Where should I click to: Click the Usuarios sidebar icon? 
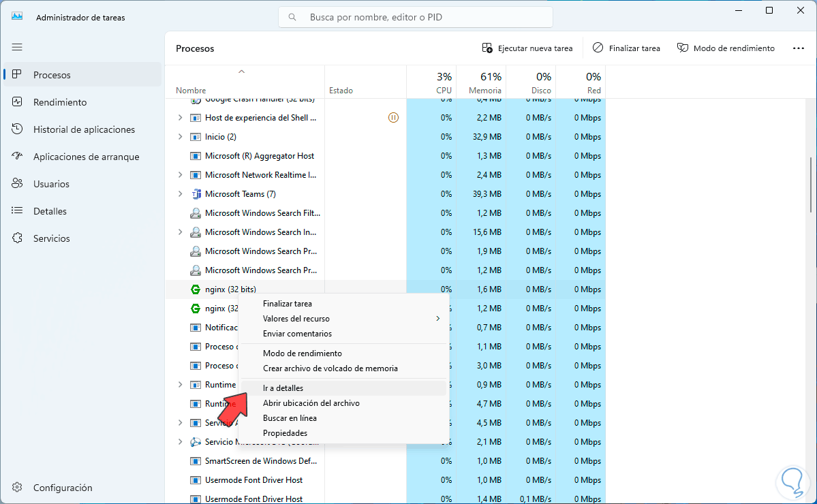coord(18,184)
